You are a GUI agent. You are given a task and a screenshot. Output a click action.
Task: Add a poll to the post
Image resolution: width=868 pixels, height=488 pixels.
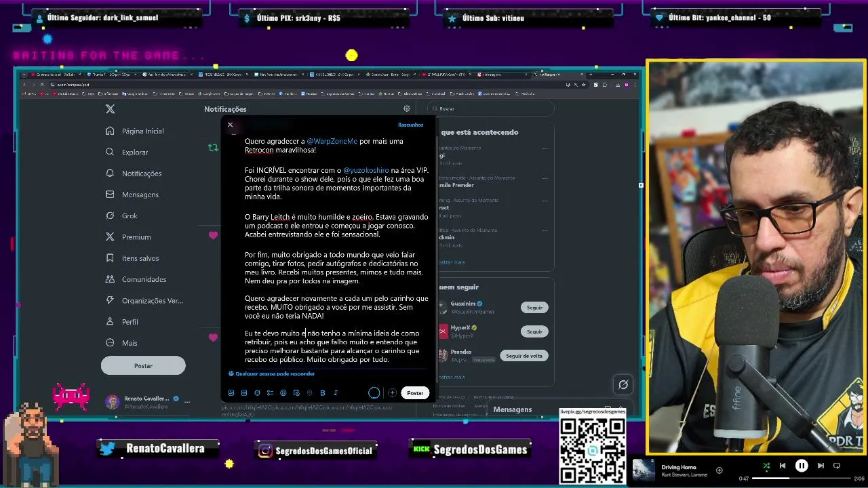270,393
